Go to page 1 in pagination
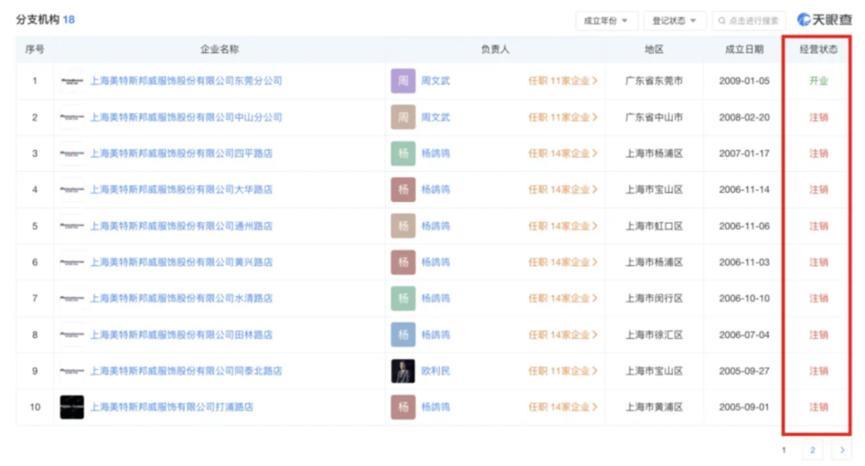 [783, 450]
